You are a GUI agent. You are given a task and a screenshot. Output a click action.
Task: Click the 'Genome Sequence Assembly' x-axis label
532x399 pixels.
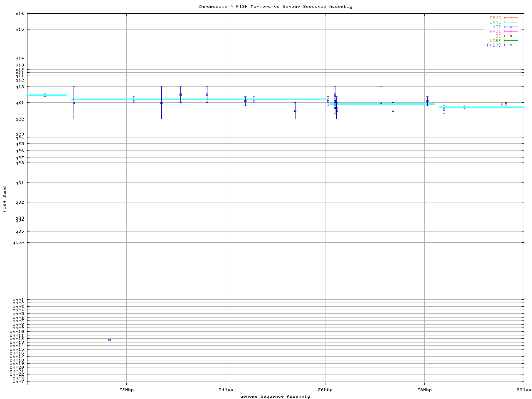pos(275,397)
